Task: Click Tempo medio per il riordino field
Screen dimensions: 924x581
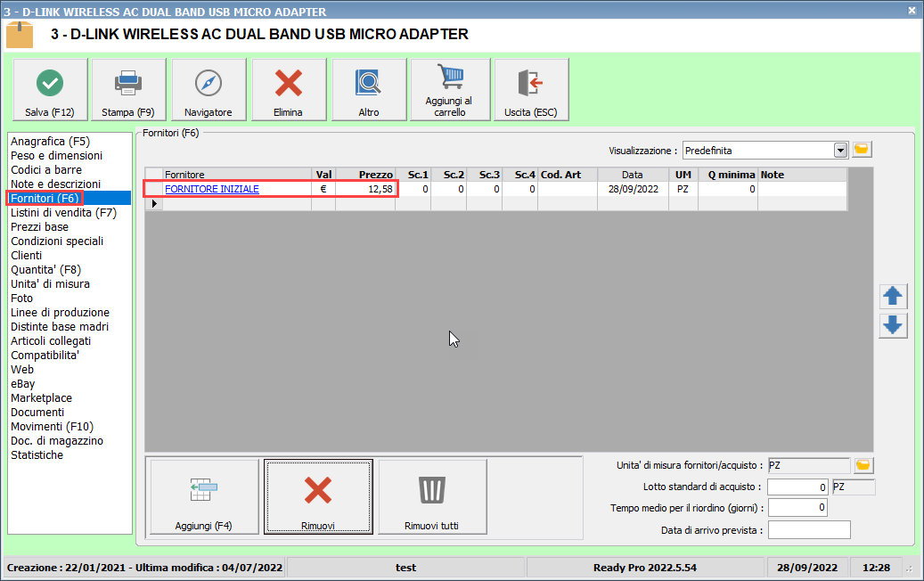Action: pos(797,508)
